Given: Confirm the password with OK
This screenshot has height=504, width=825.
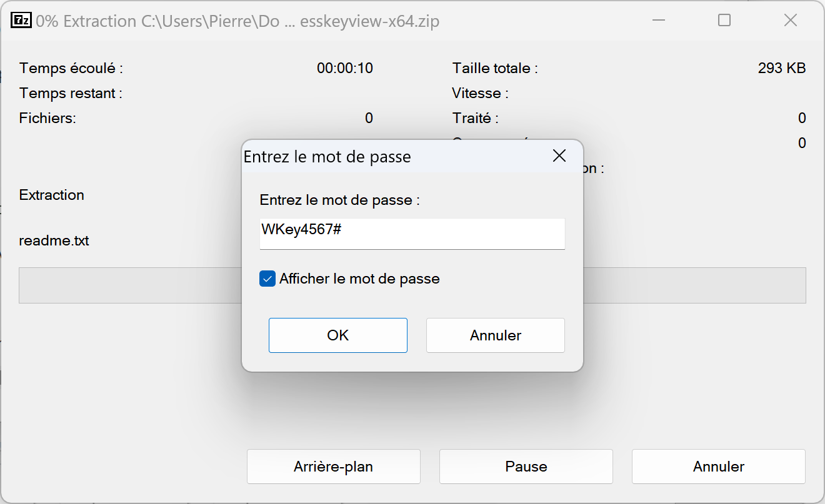Looking at the screenshot, I should click(x=338, y=335).
